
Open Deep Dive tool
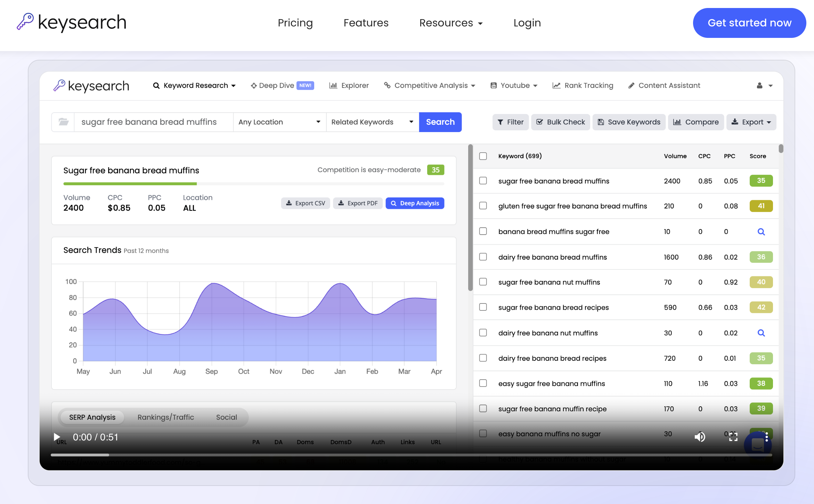(282, 86)
